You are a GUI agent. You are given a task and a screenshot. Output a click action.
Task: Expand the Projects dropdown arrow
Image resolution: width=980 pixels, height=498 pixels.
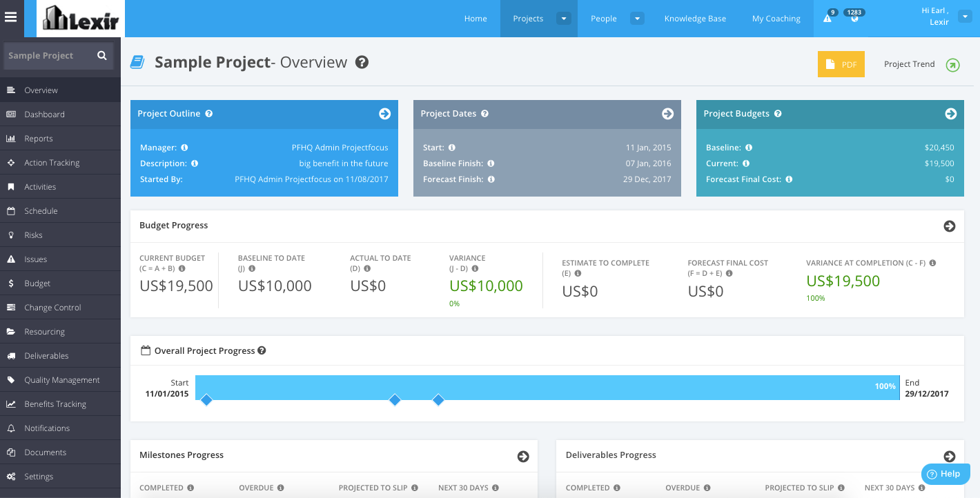coord(564,19)
